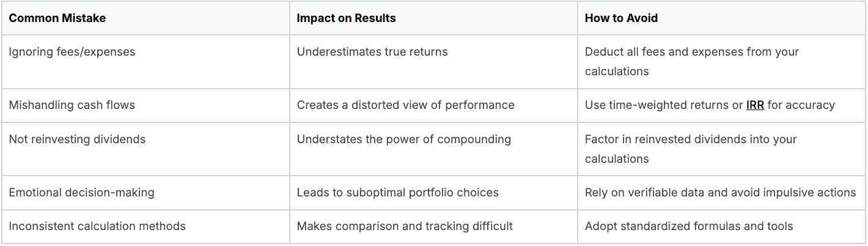Image resolution: width=868 pixels, height=246 pixels.
Task: Click the 'Emotional decision-making' cell
Action: (x=81, y=192)
